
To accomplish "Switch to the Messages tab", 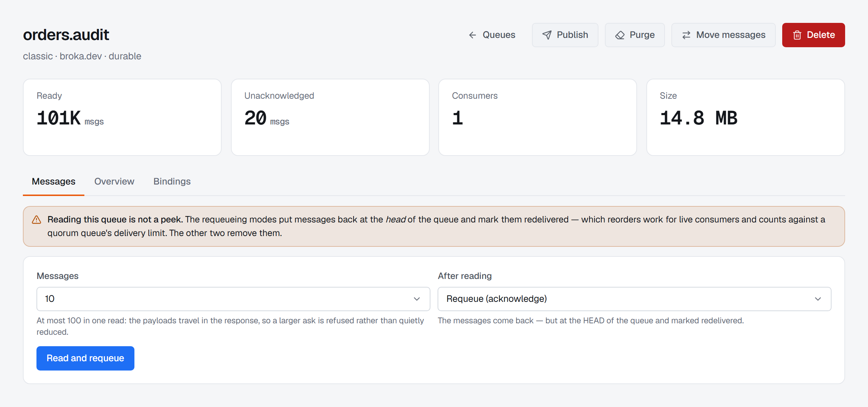I will point(54,182).
